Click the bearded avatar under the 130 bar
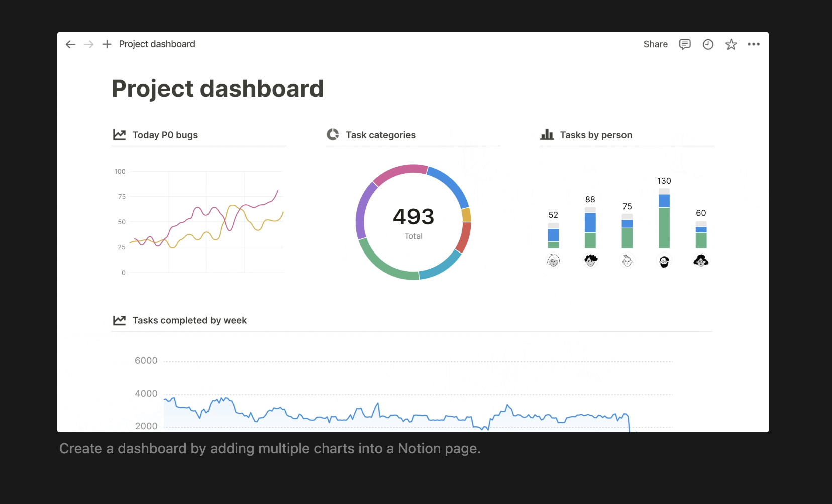 point(664,261)
